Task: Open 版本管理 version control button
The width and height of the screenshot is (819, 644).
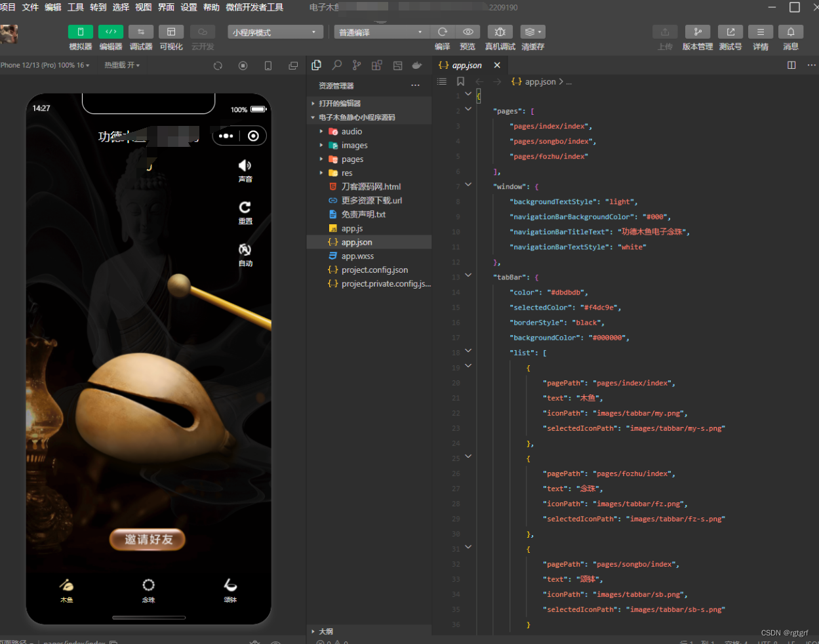Action: coord(698,32)
